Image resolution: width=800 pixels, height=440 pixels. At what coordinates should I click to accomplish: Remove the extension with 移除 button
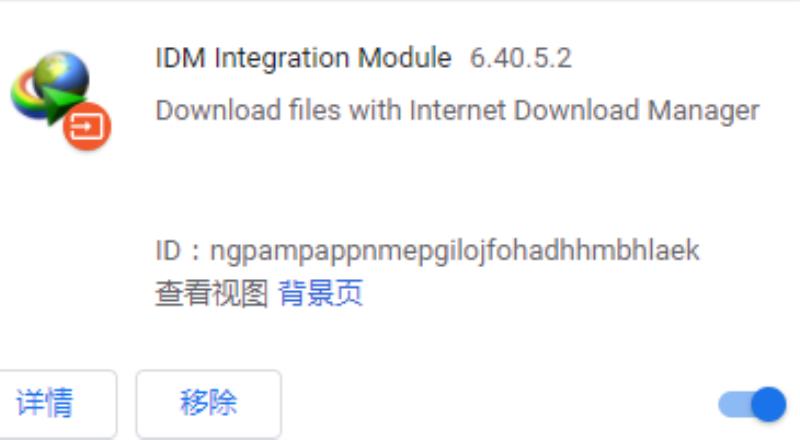(x=209, y=403)
